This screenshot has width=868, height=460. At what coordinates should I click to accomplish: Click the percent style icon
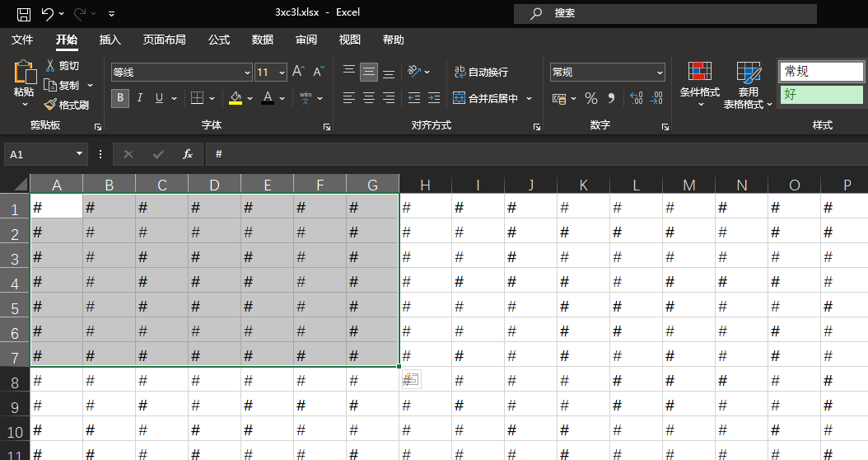pos(590,98)
